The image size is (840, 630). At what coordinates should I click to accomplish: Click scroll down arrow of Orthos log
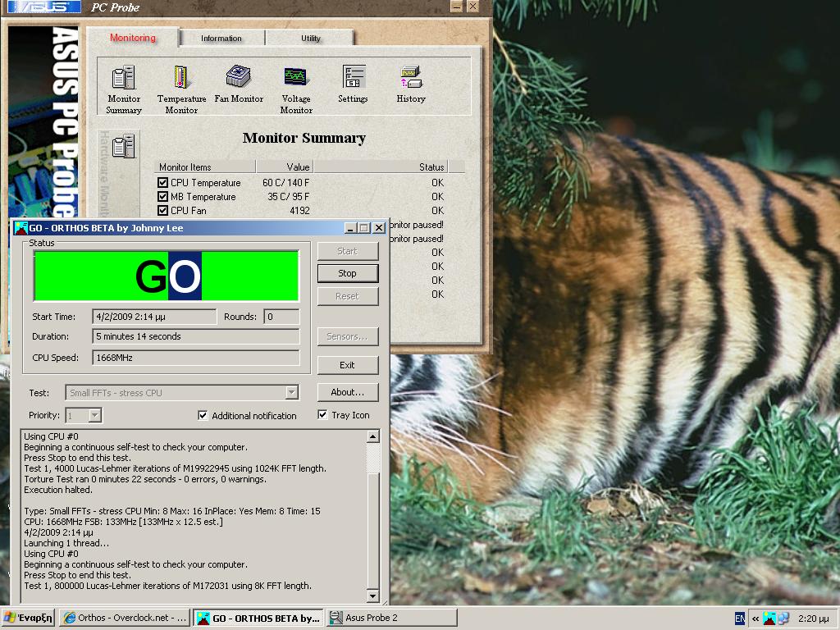373,596
